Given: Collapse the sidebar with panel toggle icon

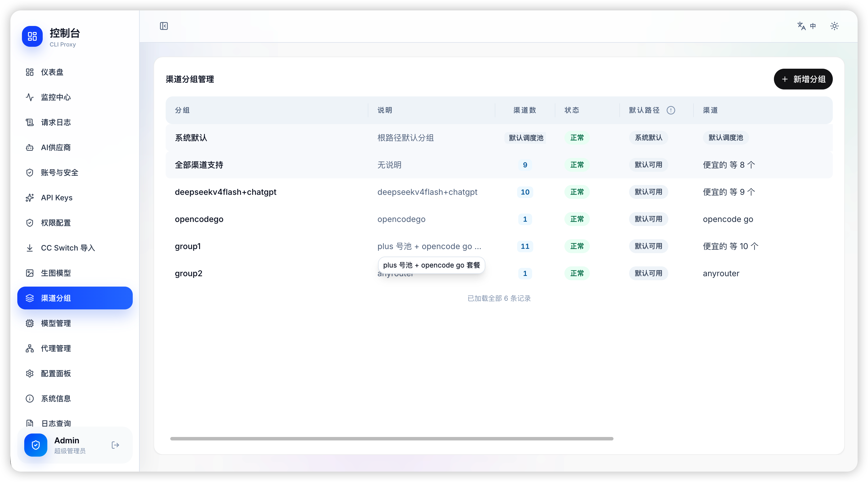Looking at the screenshot, I should [164, 26].
